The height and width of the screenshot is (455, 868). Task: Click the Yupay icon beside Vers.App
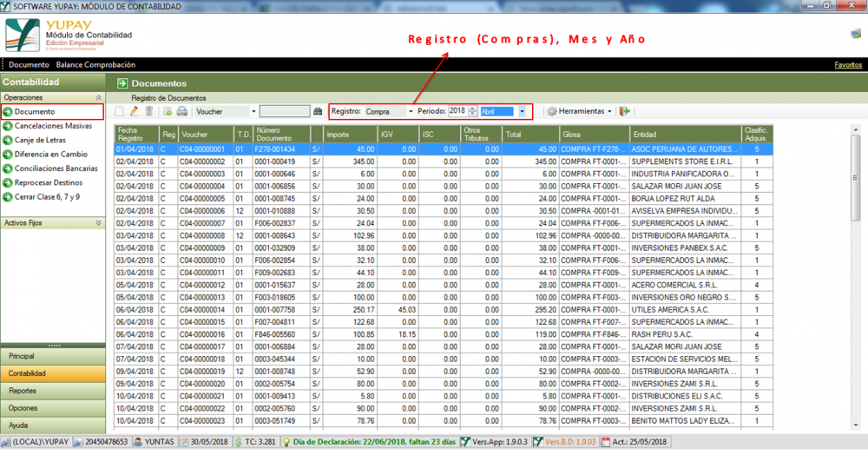[465, 442]
